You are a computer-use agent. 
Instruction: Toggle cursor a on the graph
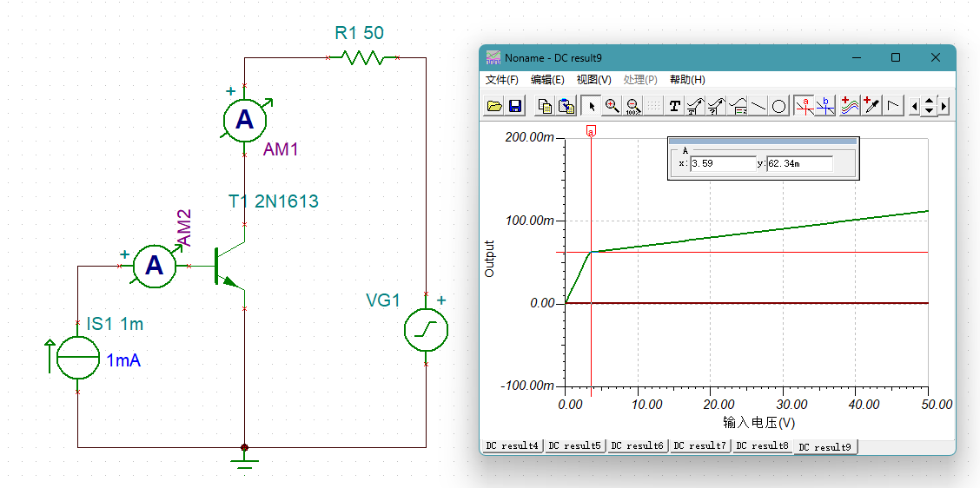[x=805, y=106]
